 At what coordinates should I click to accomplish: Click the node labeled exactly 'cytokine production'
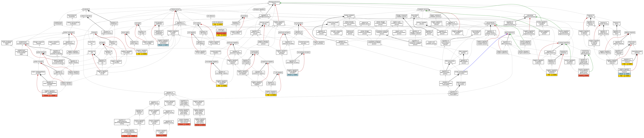tap(564, 43)
